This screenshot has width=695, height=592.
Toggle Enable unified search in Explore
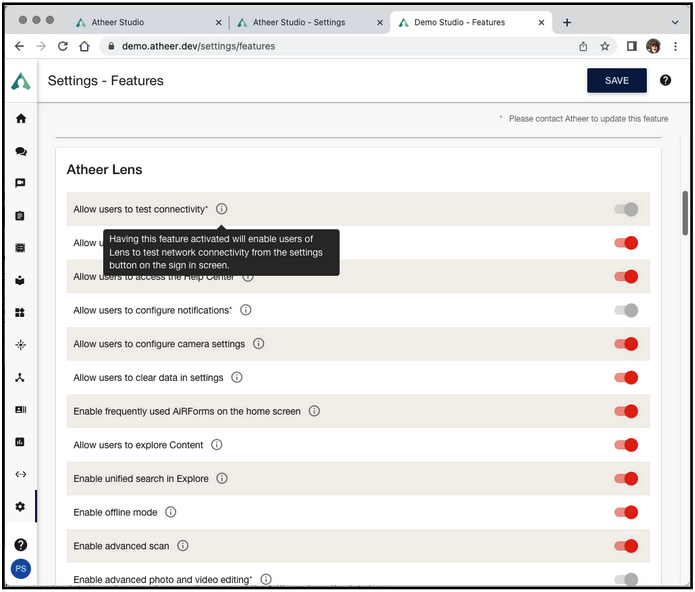point(626,479)
